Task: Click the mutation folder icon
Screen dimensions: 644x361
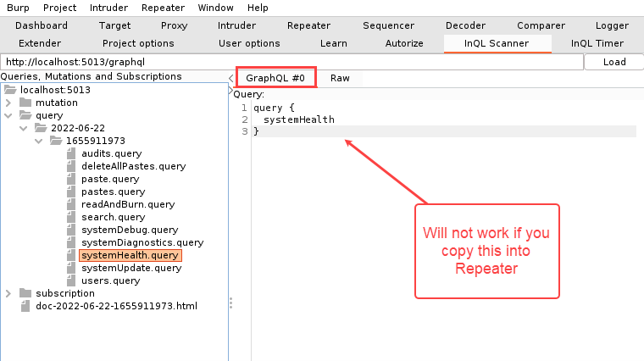Action: pos(26,103)
